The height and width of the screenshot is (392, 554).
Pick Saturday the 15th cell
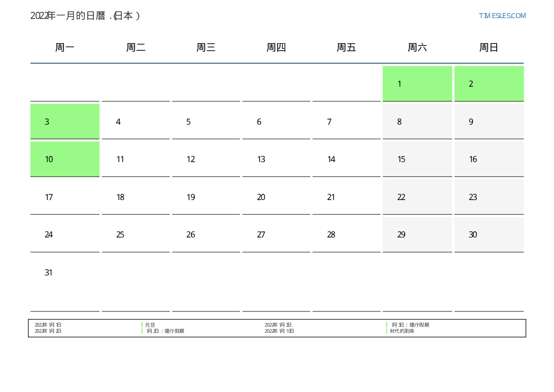click(x=417, y=159)
